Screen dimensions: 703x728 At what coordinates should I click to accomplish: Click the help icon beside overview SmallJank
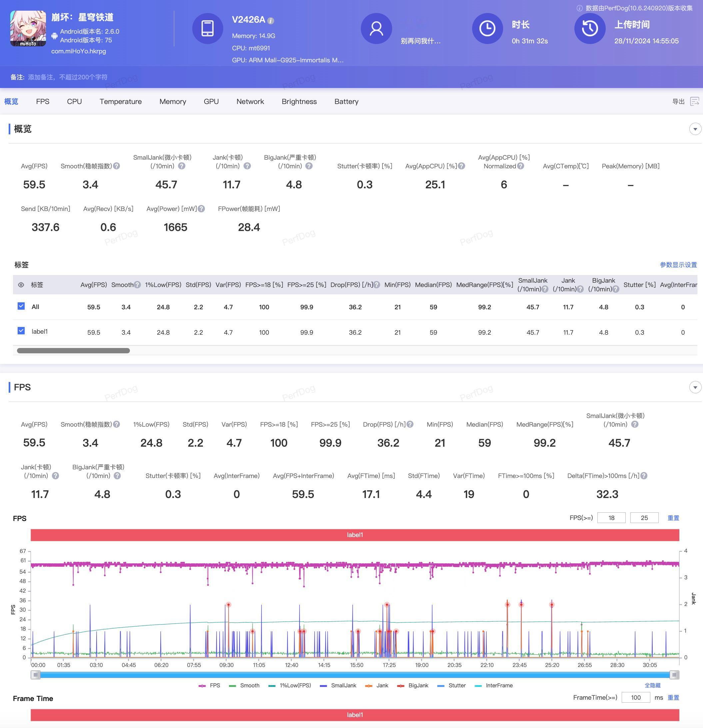click(182, 166)
